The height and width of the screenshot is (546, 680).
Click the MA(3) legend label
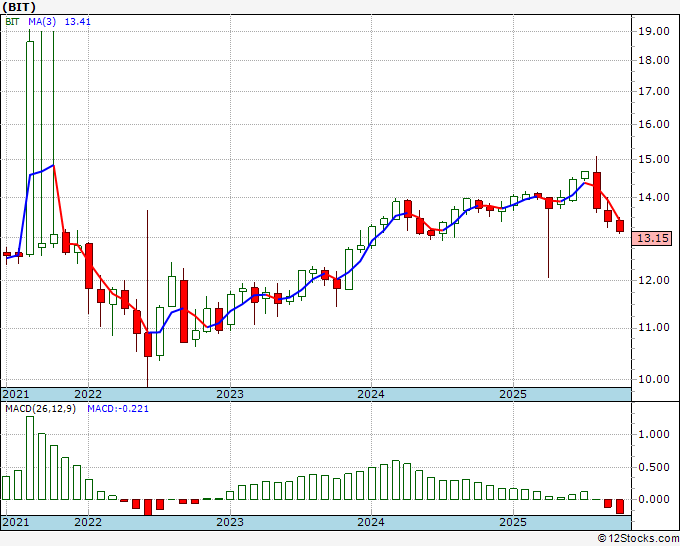click(x=42, y=21)
